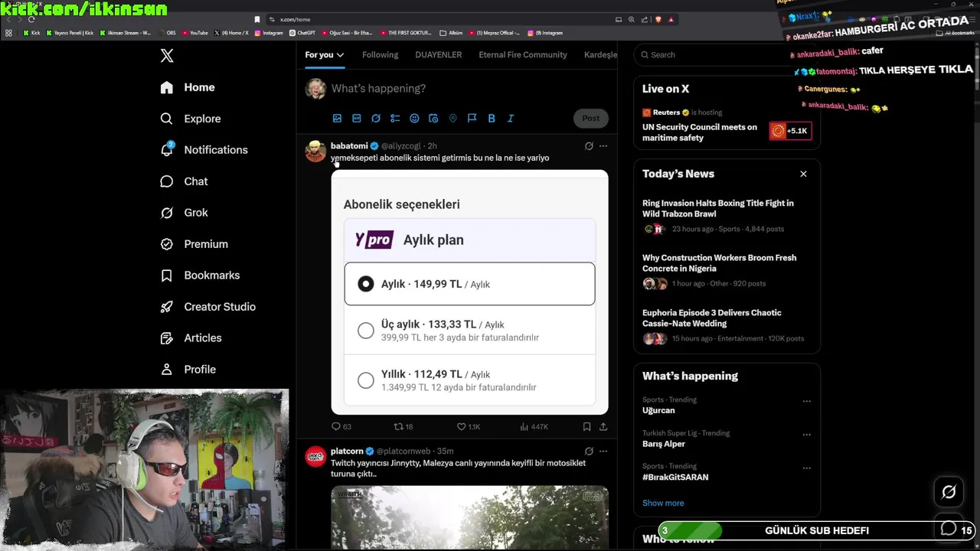Open the ChatGPT bookmark in the bookmarks bar
The image size is (980, 551).
[302, 33]
